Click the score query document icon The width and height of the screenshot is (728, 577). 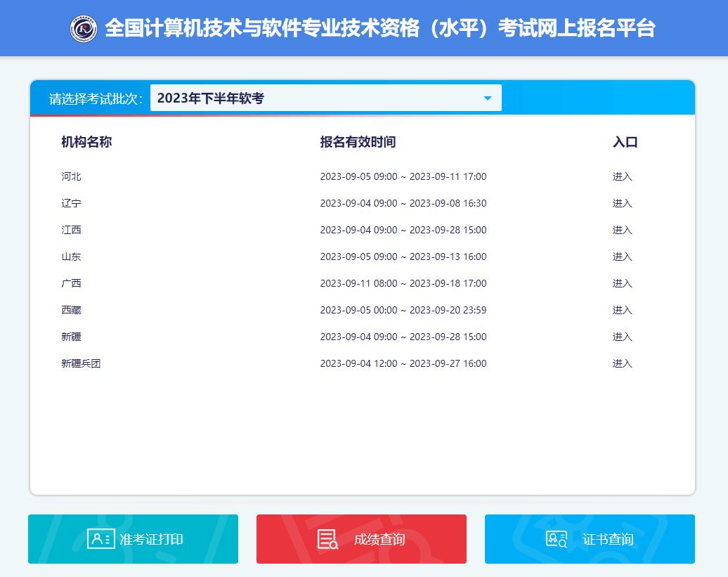click(x=327, y=539)
